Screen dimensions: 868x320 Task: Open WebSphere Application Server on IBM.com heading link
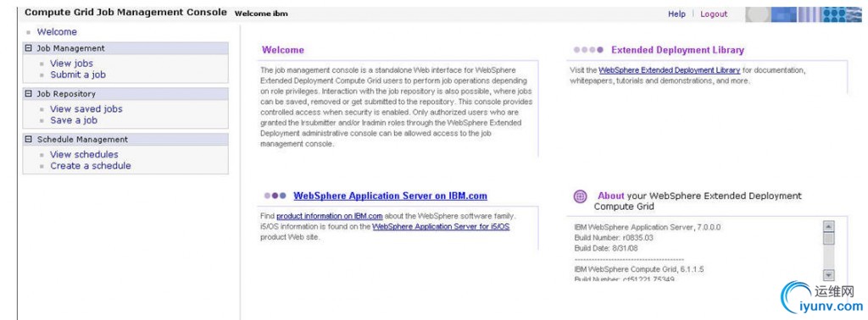pyautogui.click(x=390, y=196)
